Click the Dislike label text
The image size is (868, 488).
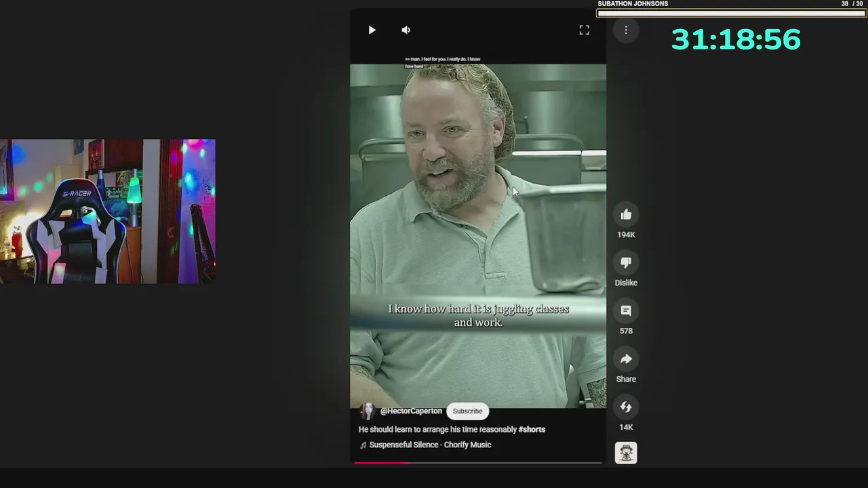[626, 283]
